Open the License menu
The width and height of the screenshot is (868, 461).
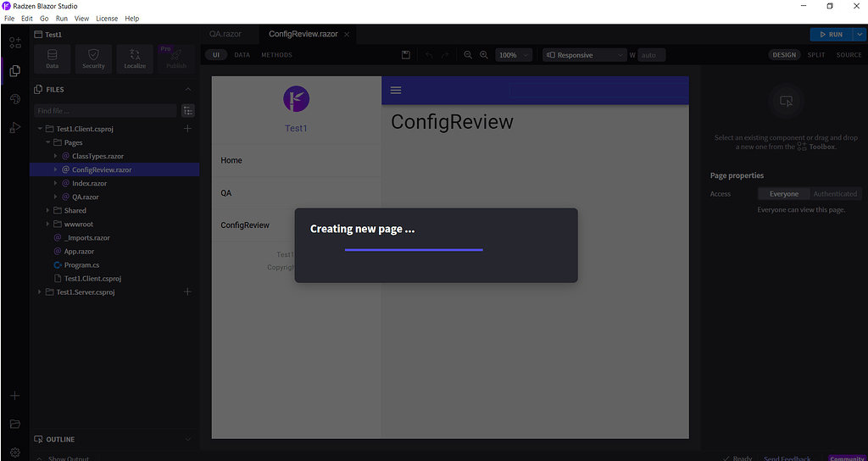coord(107,19)
